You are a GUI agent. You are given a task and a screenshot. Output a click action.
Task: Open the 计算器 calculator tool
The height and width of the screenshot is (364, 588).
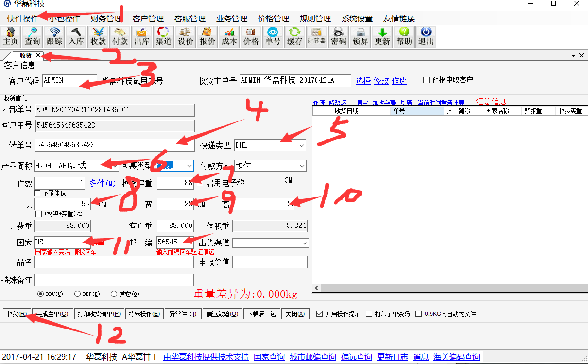coord(316,36)
